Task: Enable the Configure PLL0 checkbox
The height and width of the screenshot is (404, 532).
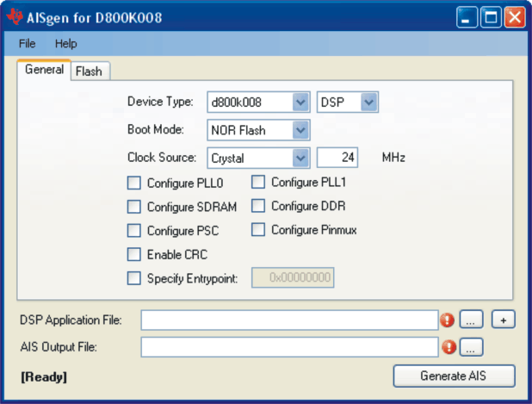Action: coord(133,183)
